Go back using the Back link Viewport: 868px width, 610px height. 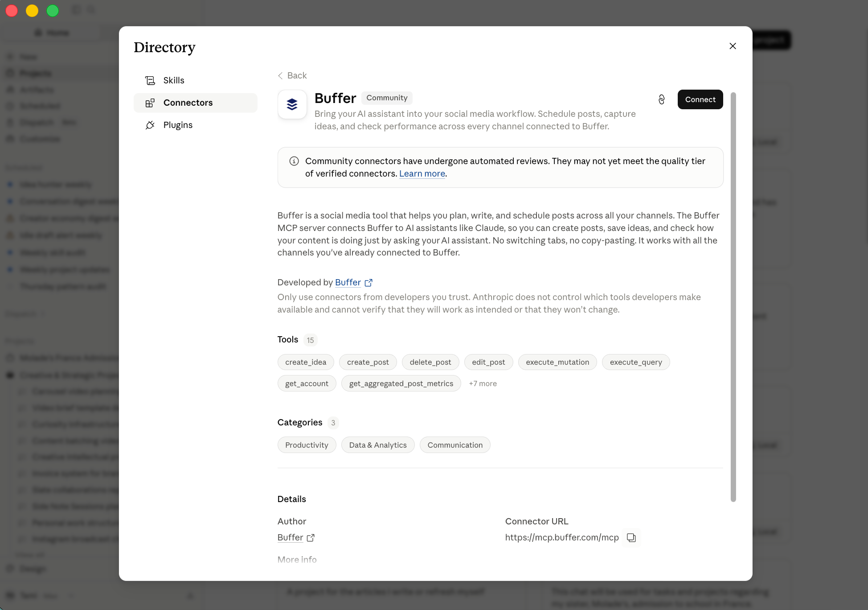click(x=292, y=75)
